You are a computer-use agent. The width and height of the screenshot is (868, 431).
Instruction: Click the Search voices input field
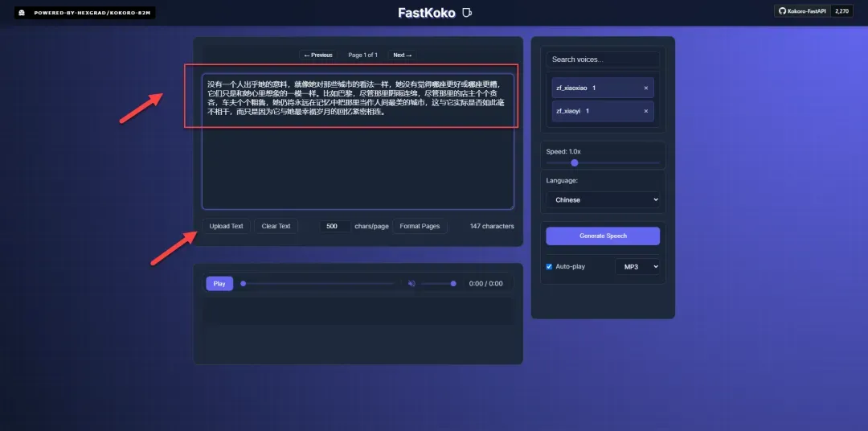pyautogui.click(x=603, y=60)
